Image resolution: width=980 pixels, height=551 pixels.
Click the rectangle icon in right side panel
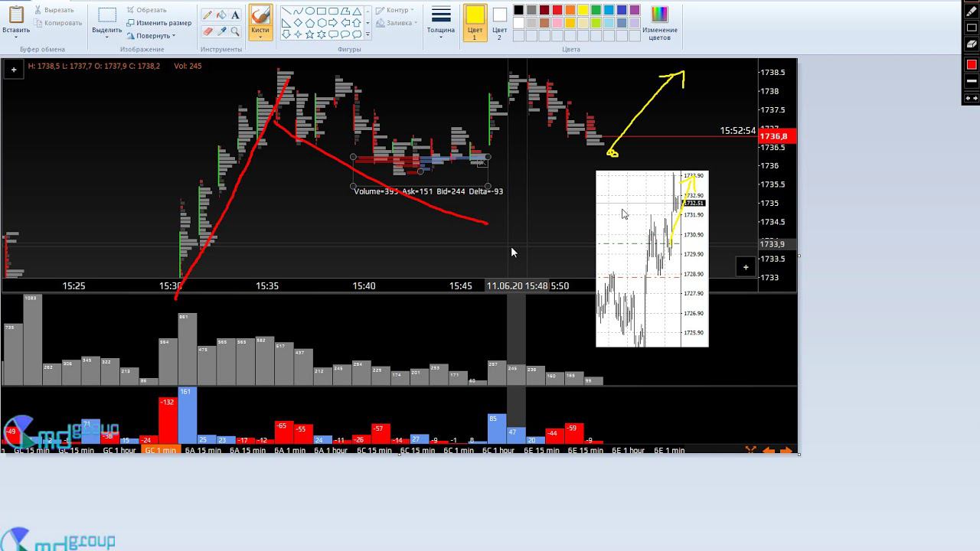(x=972, y=28)
